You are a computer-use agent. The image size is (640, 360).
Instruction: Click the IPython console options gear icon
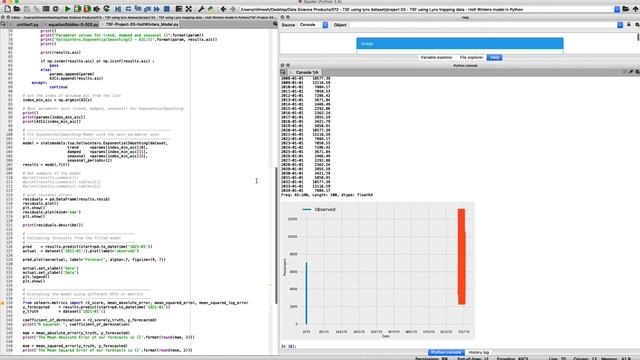[x=637, y=72]
